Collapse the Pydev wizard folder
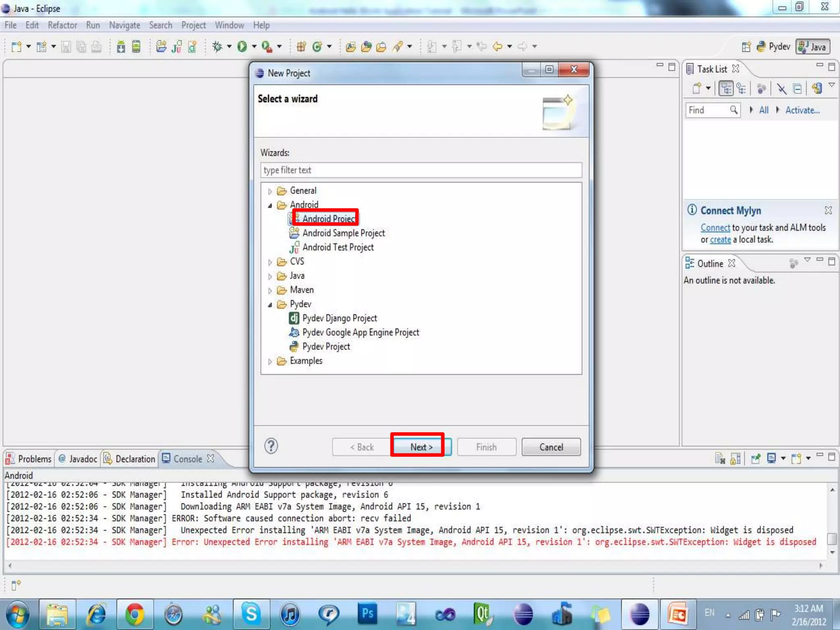 click(270, 305)
